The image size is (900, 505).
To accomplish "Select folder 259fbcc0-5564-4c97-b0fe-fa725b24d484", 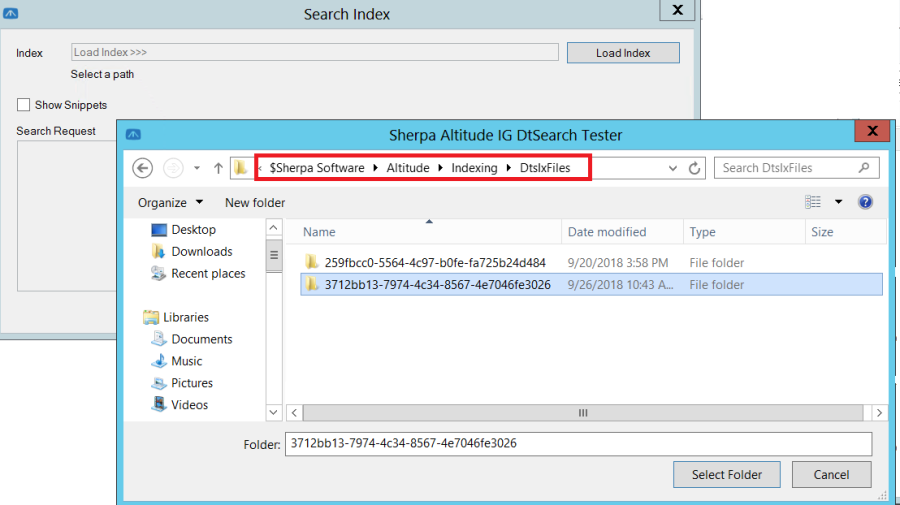I will (435, 263).
